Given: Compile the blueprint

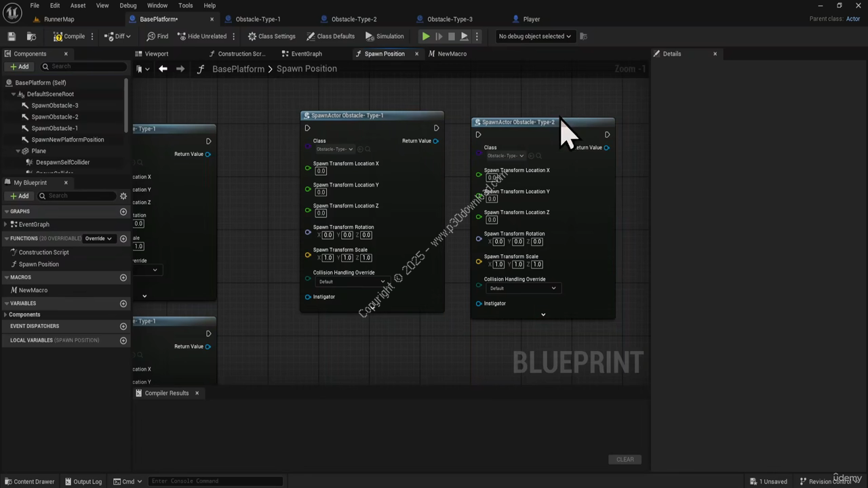Looking at the screenshot, I should 69,36.
